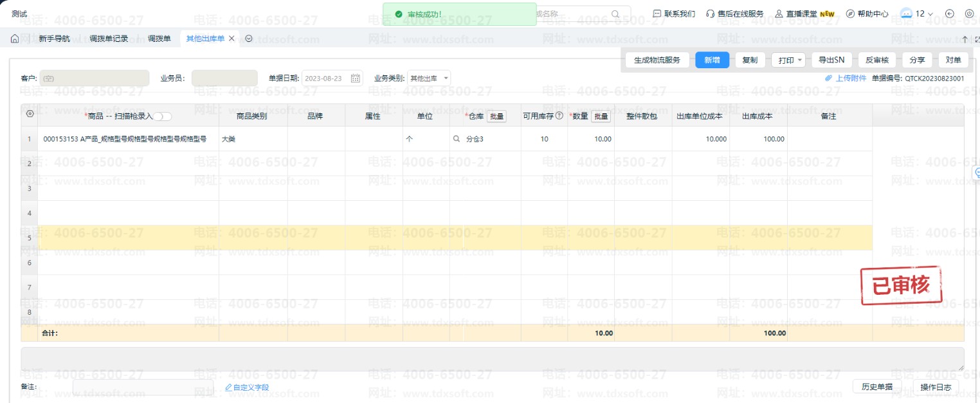This screenshot has width=980, height=403.
Task: Open the 打印 print dropdown
Action: click(x=788, y=61)
